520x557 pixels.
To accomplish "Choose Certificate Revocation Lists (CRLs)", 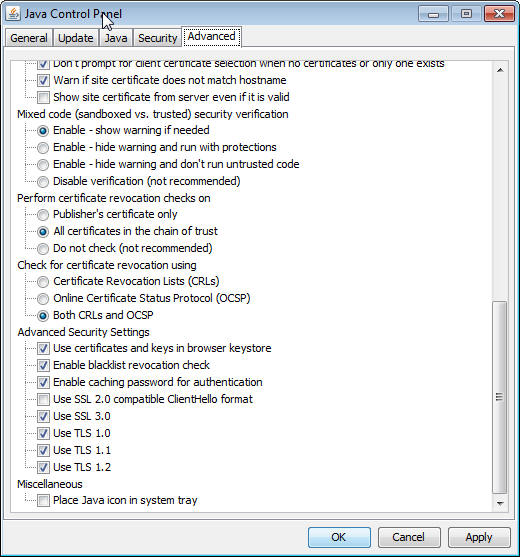I will pyautogui.click(x=43, y=282).
